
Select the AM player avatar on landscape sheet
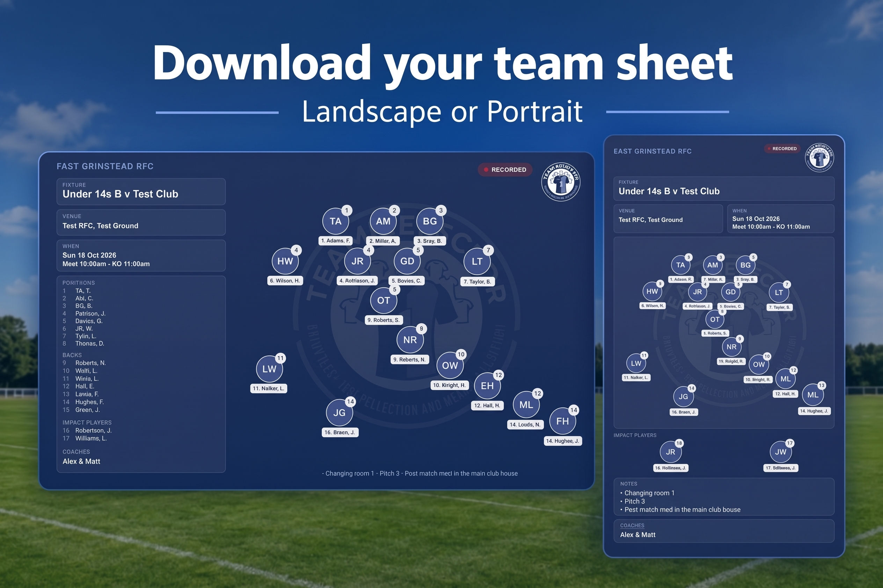(x=383, y=221)
